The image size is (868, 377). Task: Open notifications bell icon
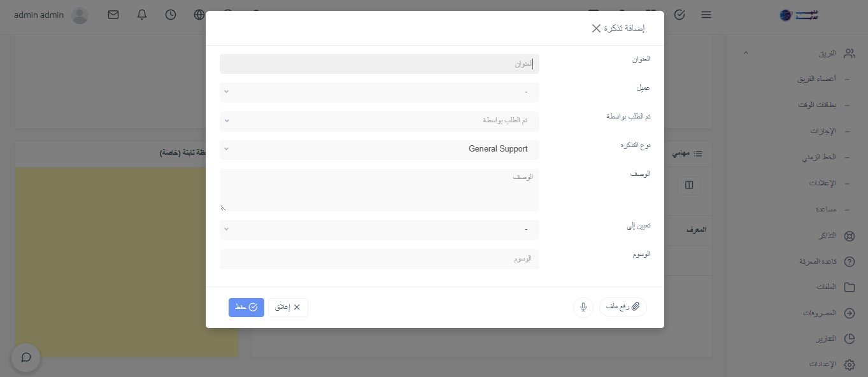pos(142,14)
